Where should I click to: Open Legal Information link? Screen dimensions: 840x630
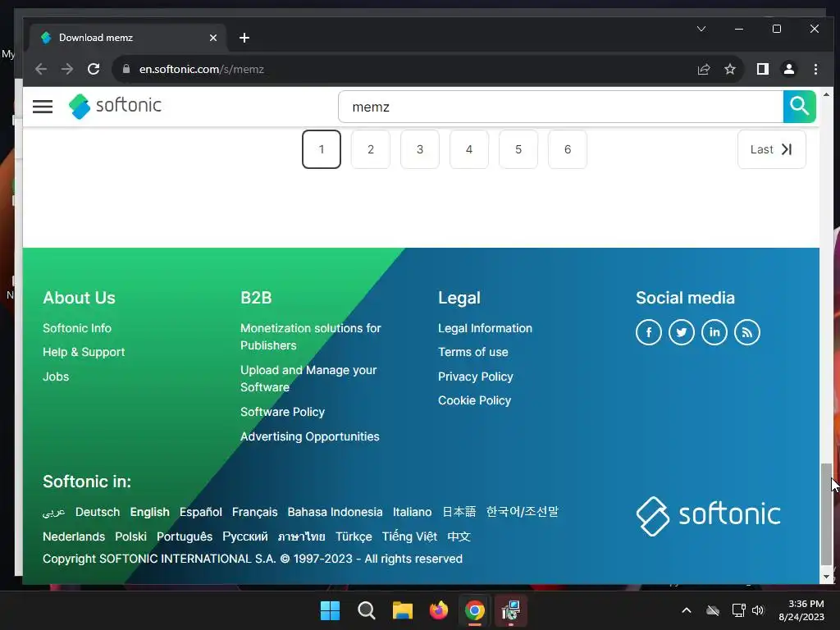485,328
